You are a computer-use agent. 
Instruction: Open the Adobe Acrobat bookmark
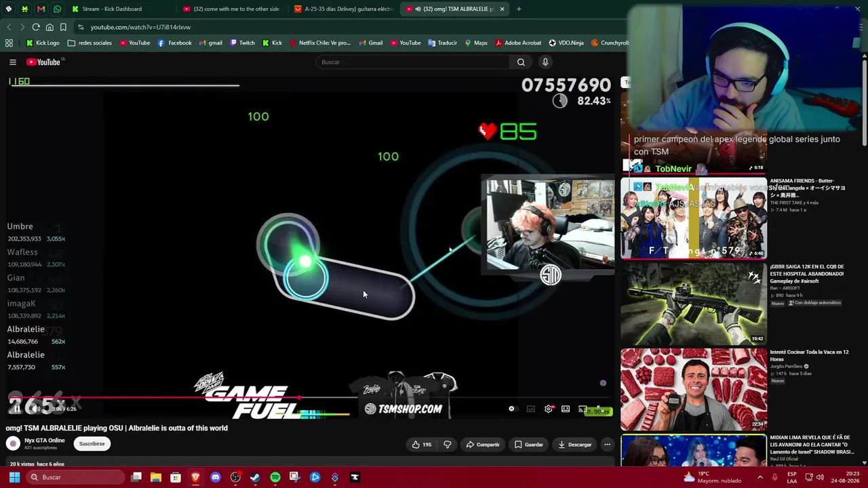(518, 43)
